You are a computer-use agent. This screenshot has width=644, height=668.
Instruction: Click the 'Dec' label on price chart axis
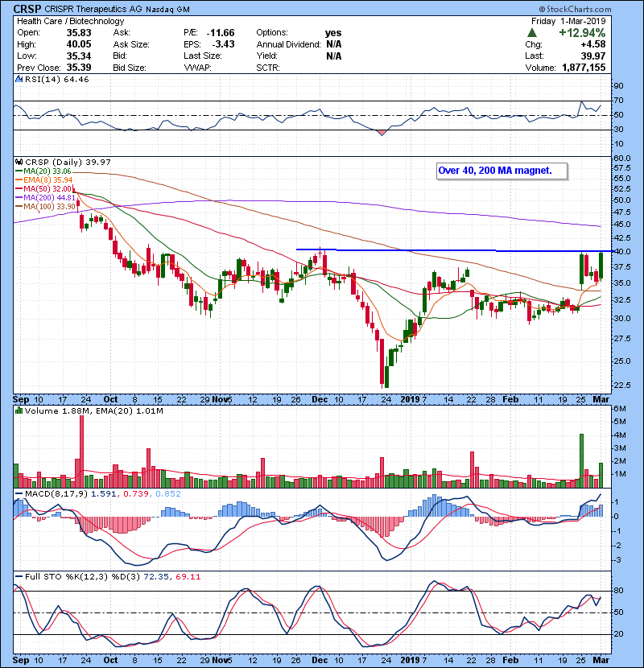[320, 400]
